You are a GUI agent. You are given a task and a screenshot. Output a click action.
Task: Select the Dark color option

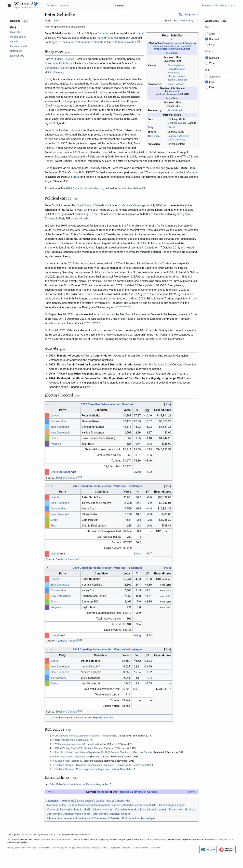(x=207, y=87)
